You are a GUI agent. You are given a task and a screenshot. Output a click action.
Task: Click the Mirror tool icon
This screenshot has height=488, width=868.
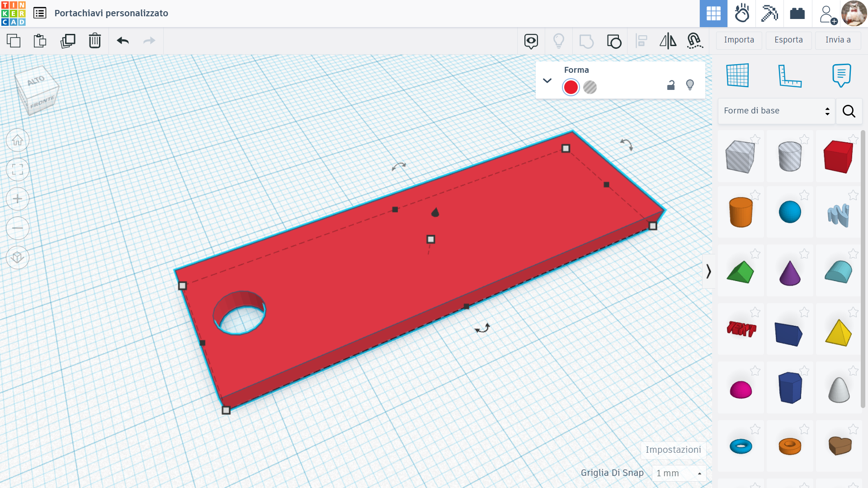click(x=668, y=41)
